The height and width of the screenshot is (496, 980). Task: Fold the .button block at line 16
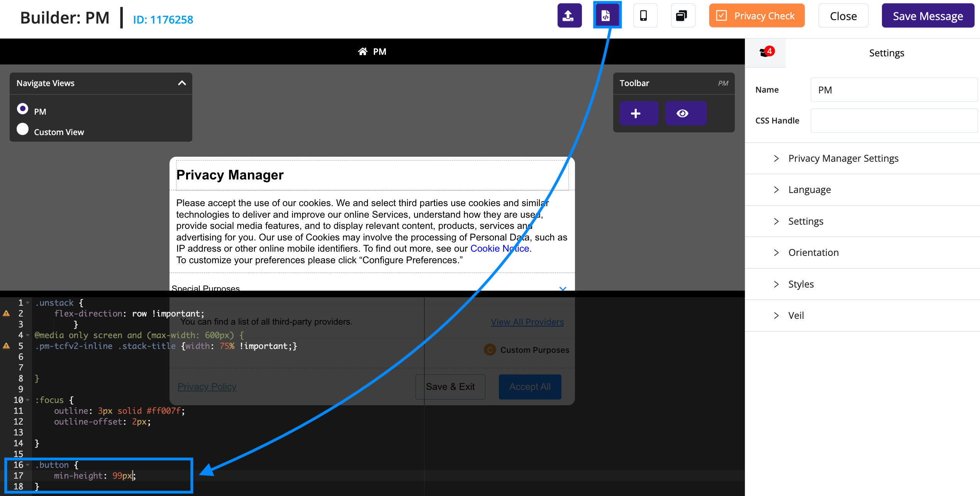[28, 465]
